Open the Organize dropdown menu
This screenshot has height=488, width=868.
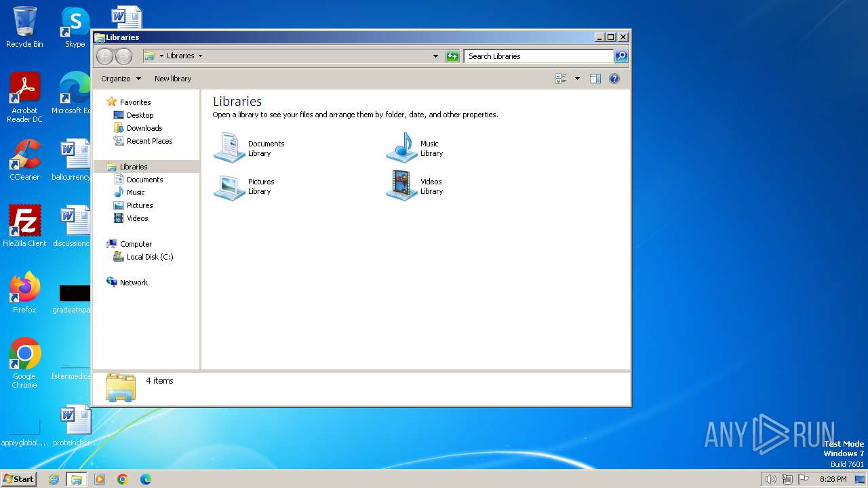pos(121,79)
